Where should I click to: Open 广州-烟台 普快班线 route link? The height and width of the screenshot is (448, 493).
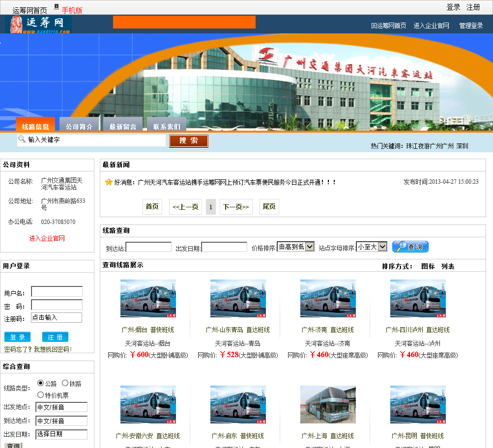tap(148, 330)
